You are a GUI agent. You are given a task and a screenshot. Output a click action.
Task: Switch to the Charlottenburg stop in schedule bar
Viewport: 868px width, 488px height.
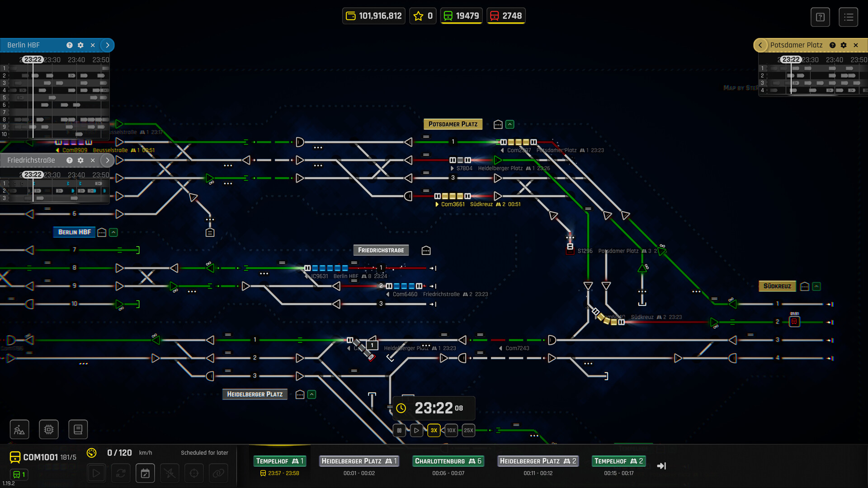[448, 461]
